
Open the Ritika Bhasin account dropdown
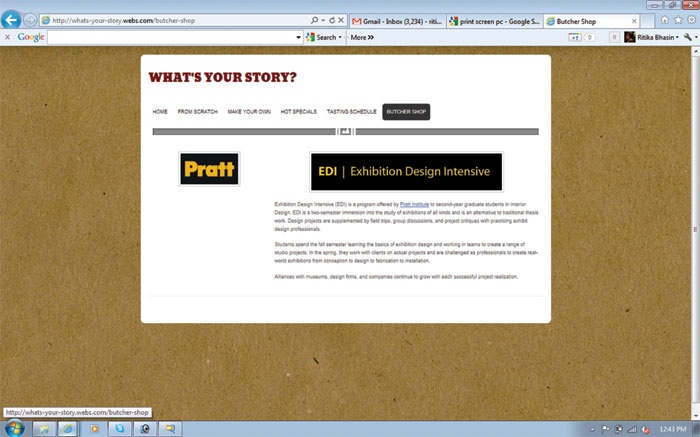click(x=677, y=37)
